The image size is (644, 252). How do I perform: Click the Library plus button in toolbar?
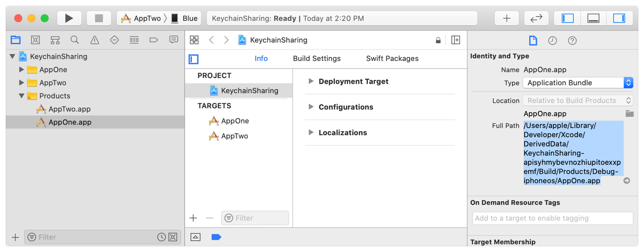click(507, 18)
